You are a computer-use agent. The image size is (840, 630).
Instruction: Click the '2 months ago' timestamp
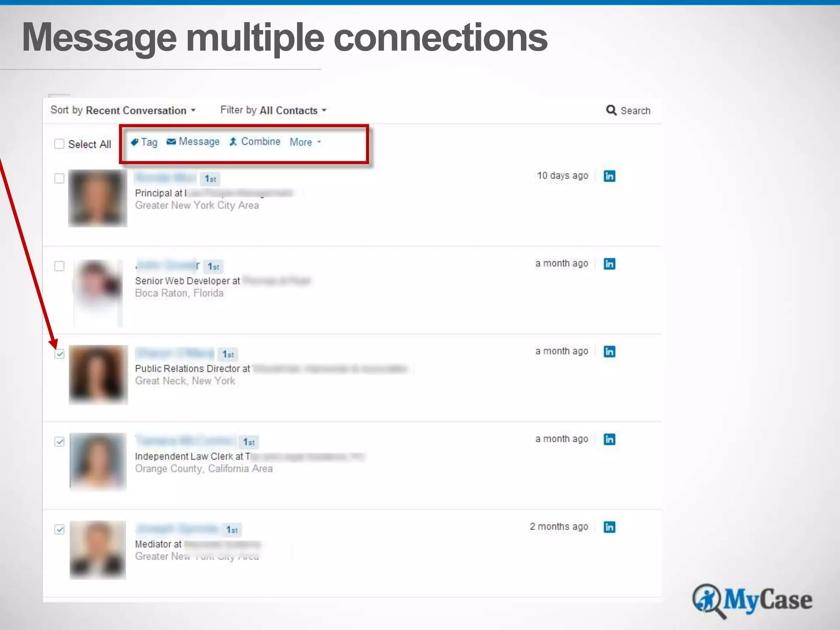(559, 527)
